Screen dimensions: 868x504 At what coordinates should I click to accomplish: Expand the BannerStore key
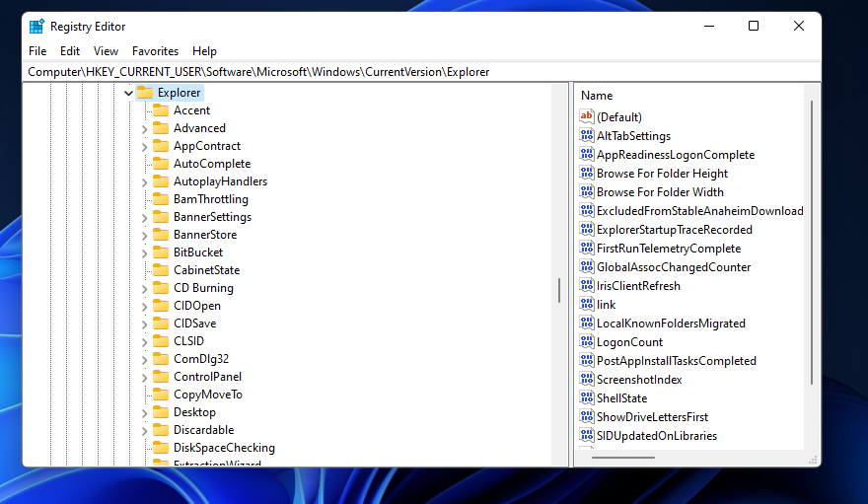point(144,235)
